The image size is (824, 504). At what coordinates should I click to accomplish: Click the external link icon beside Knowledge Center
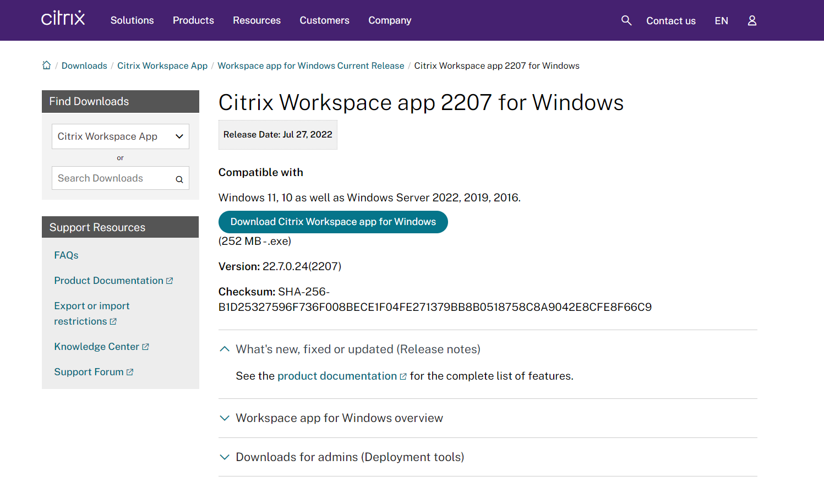[146, 346]
